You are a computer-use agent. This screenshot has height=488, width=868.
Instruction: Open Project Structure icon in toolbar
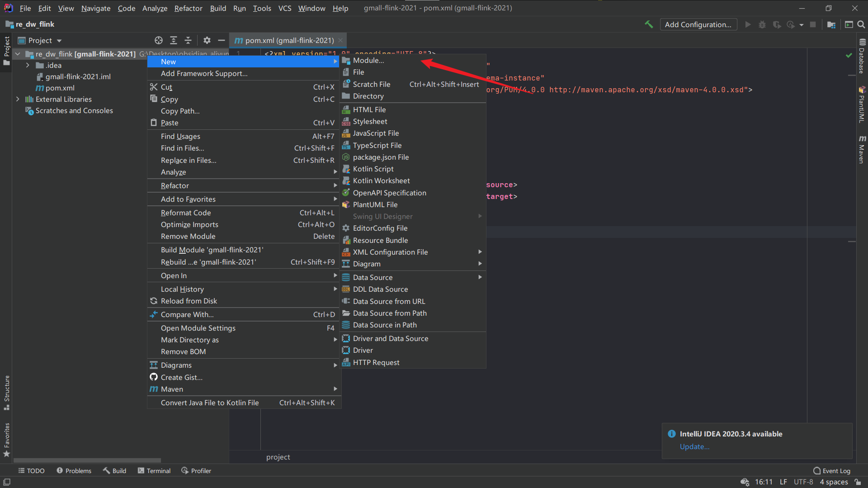coord(831,24)
